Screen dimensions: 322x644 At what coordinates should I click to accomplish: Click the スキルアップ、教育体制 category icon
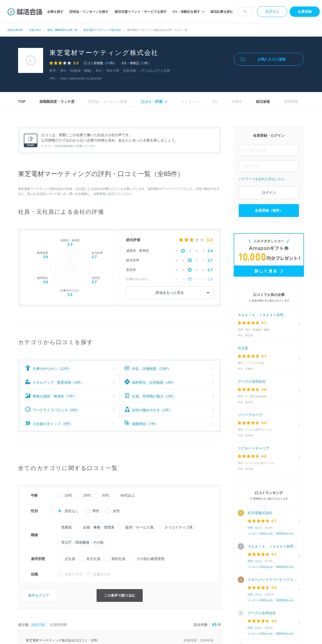tap(28, 382)
